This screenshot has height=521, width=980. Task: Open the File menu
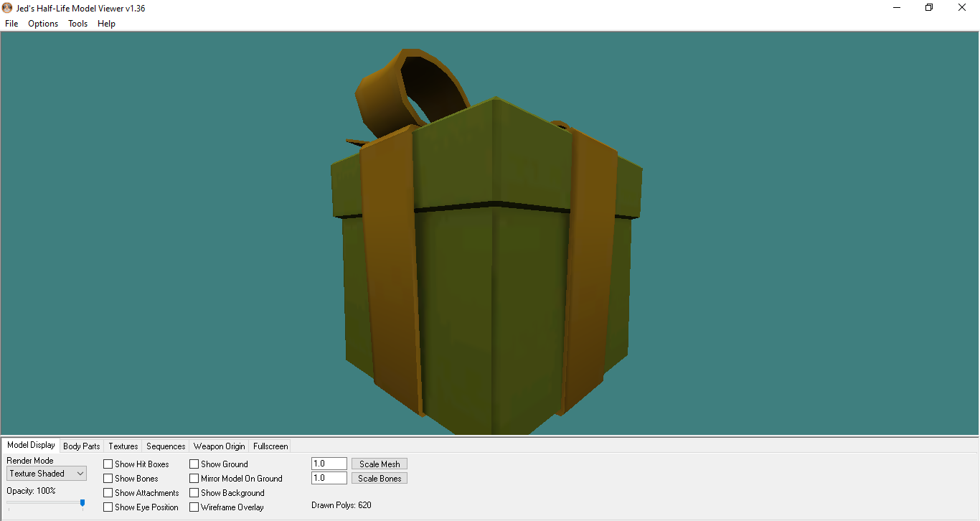pos(11,24)
